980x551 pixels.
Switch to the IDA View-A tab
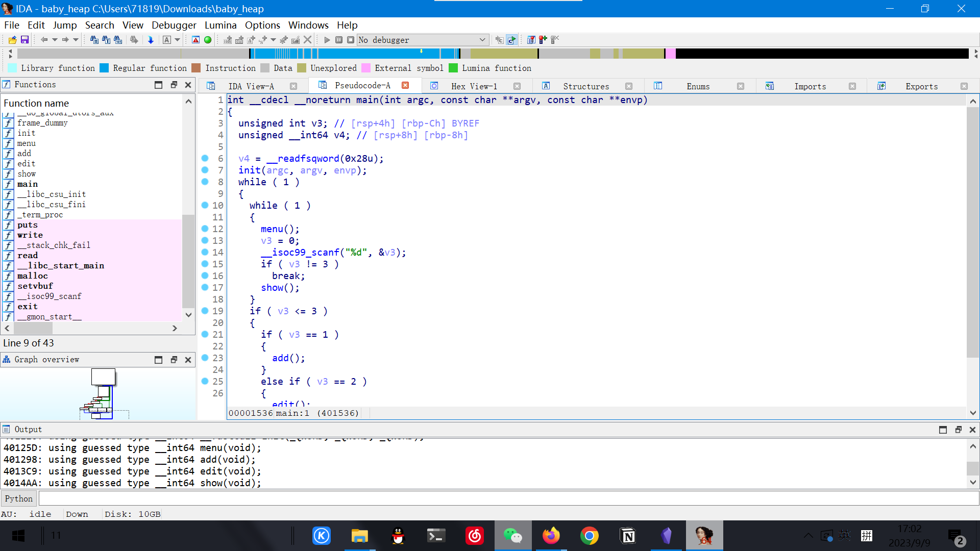click(x=251, y=86)
